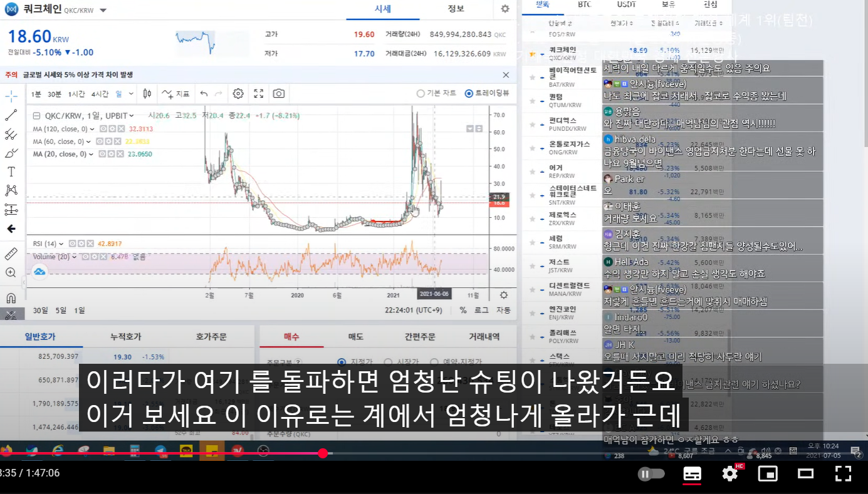Click the blue cloud publish icon on chart
Viewport: 868px width, 494px height.
click(x=39, y=271)
